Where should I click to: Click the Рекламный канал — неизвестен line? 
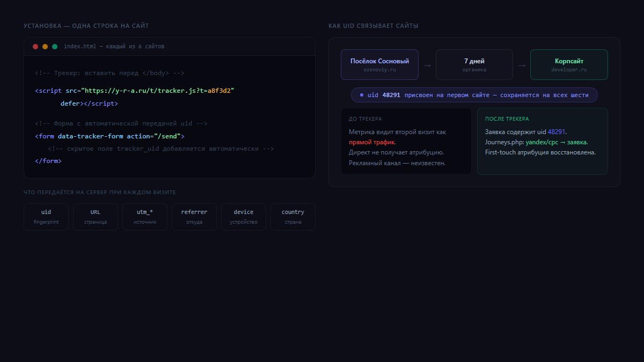(397, 162)
